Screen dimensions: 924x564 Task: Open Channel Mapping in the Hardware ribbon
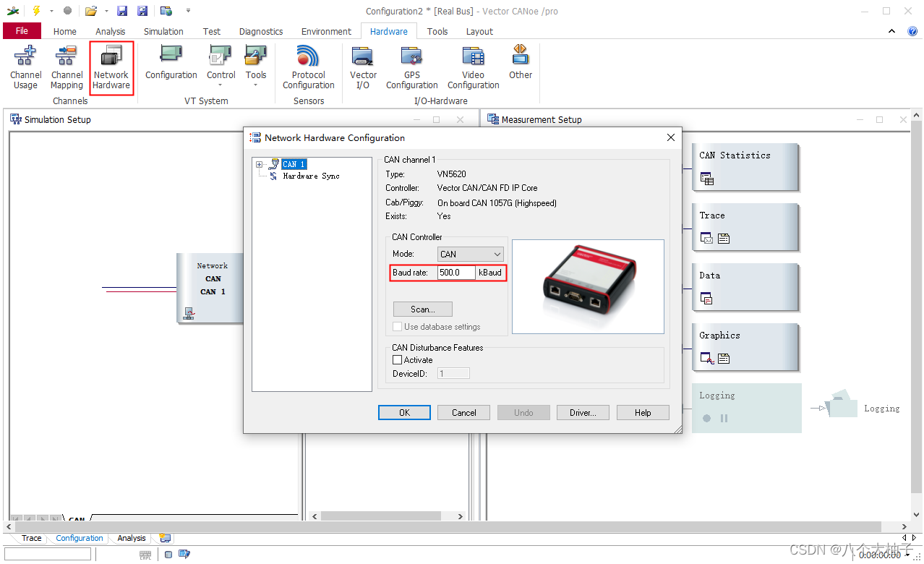(67, 67)
